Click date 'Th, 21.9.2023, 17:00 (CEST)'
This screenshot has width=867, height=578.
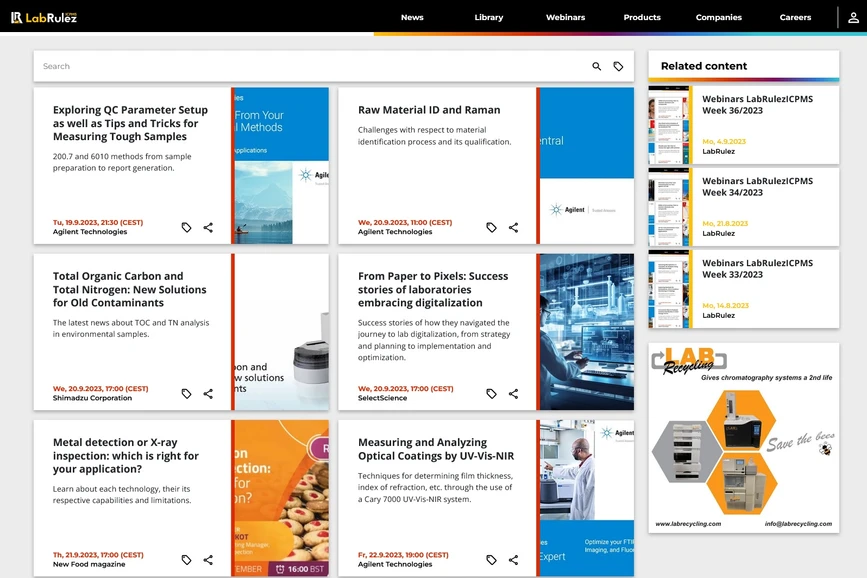pos(98,555)
